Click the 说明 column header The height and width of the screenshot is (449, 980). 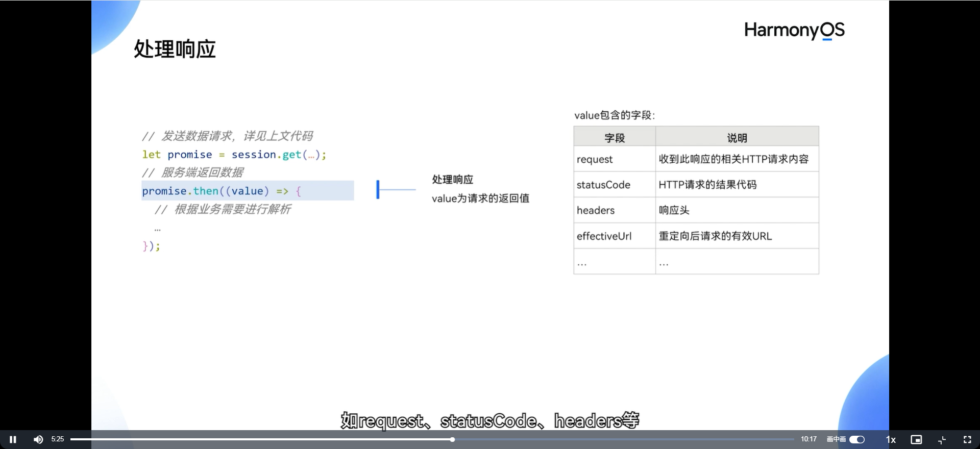tap(737, 137)
